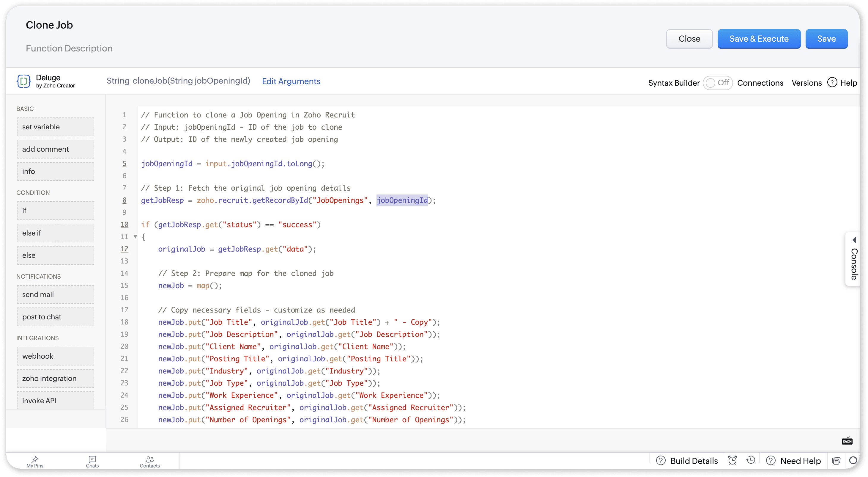Open Chats in bottom bar
Viewport: 868px width, 477px height.
92,462
